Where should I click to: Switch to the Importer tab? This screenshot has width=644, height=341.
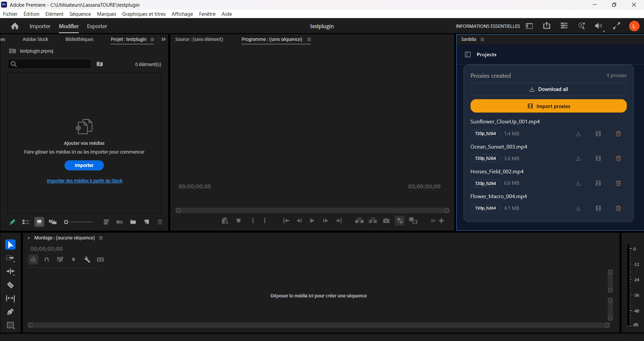[x=40, y=26]
